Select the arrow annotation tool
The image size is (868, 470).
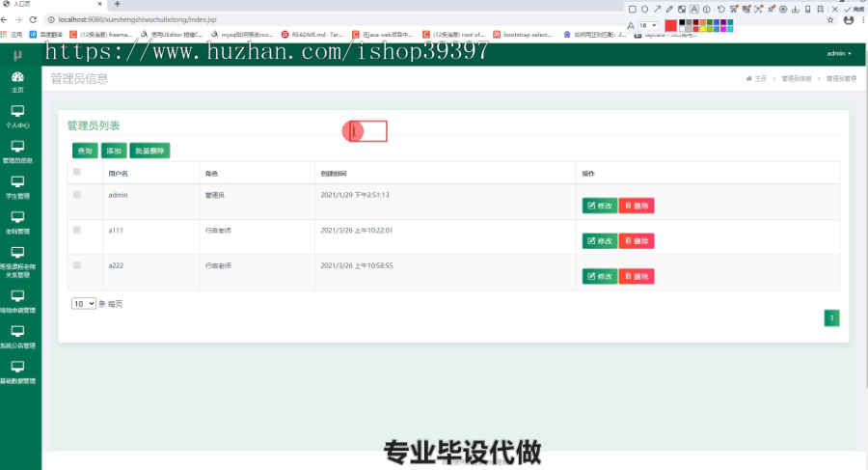pyautogui.click(x=657, y=10)
